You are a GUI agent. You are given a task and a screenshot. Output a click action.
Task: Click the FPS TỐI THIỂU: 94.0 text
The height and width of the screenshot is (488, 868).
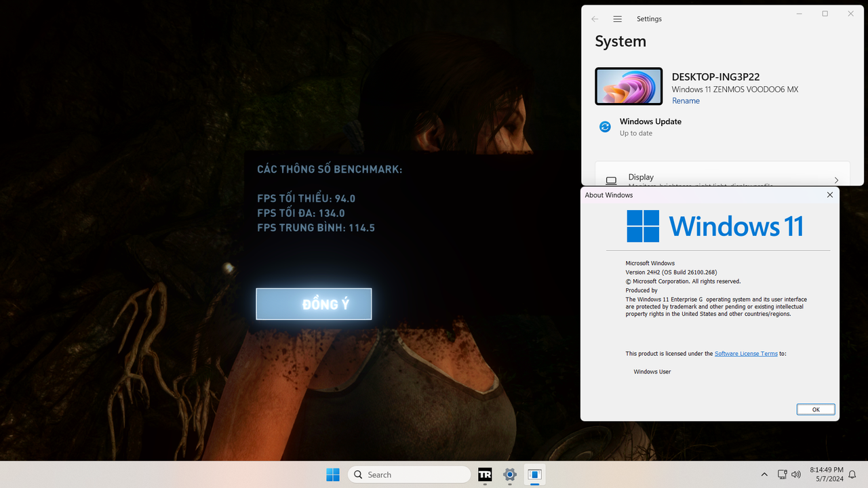click(x=307, y=199)
